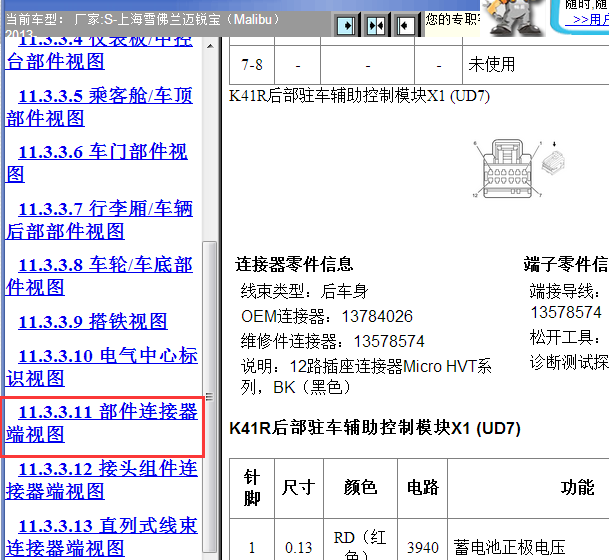The width and height of the screenshot is (609, 560).
Task: Open the 11.3.3.6 车门部件视图 link
Action: click(x=97, y=163)
